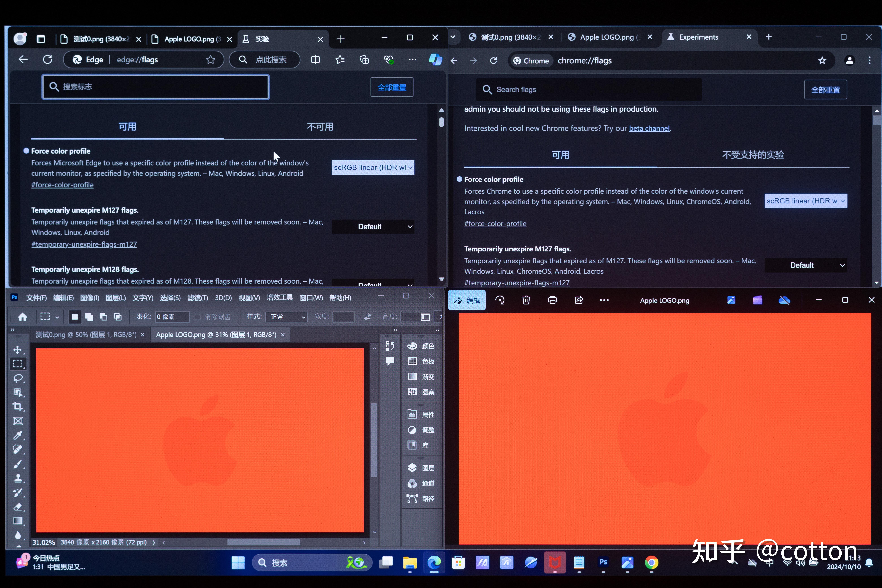Open the 属性 (Properties) panel

click(x=421, y=415)
